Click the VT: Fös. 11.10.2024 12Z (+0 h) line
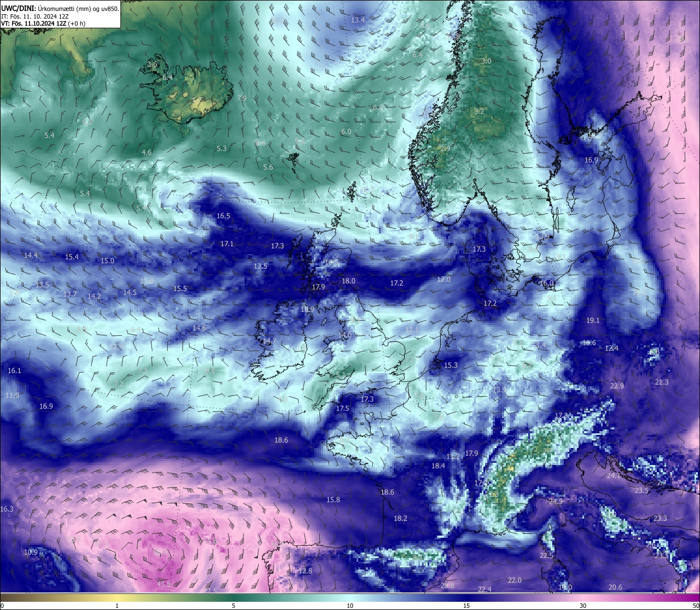 click(x=43, y=24)
